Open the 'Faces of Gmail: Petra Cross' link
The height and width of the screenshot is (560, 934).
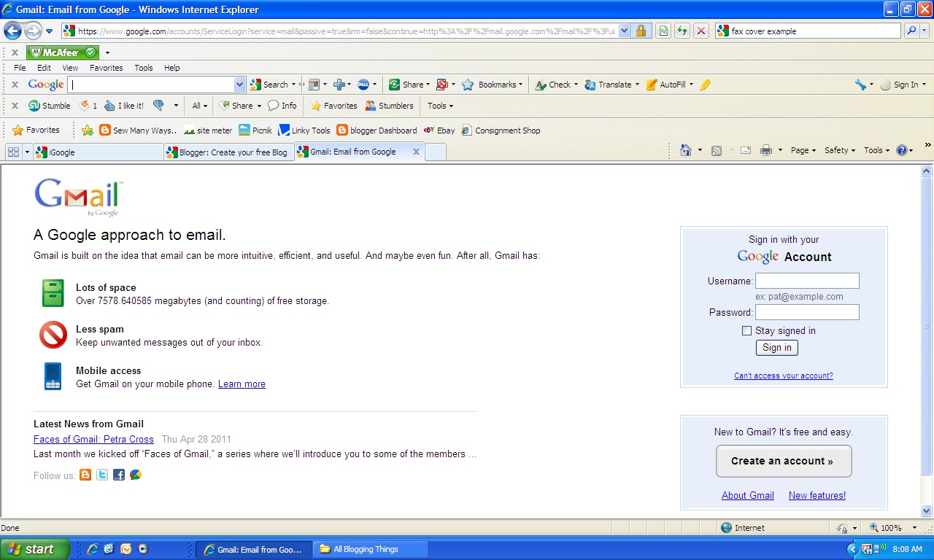click(93, 439)
